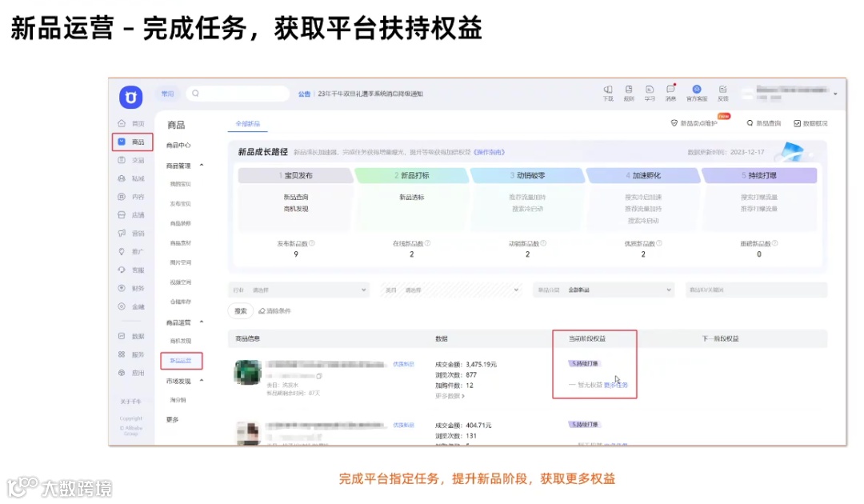Open 客服 customer service sidebar icon
This screenshot has height=504, width=864.
pos(122,270)
